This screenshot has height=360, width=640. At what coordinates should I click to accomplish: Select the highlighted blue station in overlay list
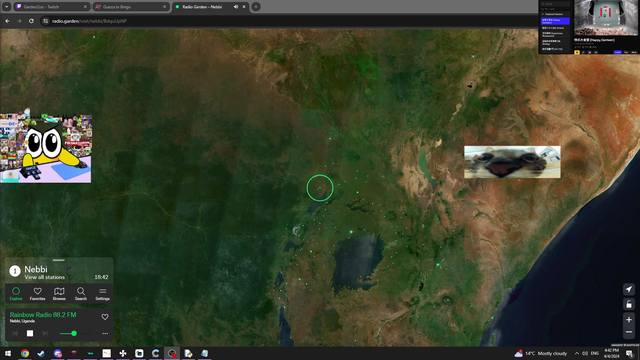coord(555,21)
